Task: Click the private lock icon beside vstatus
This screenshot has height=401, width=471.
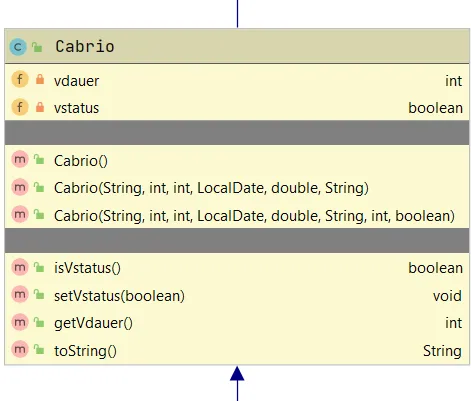Action: 40,107
